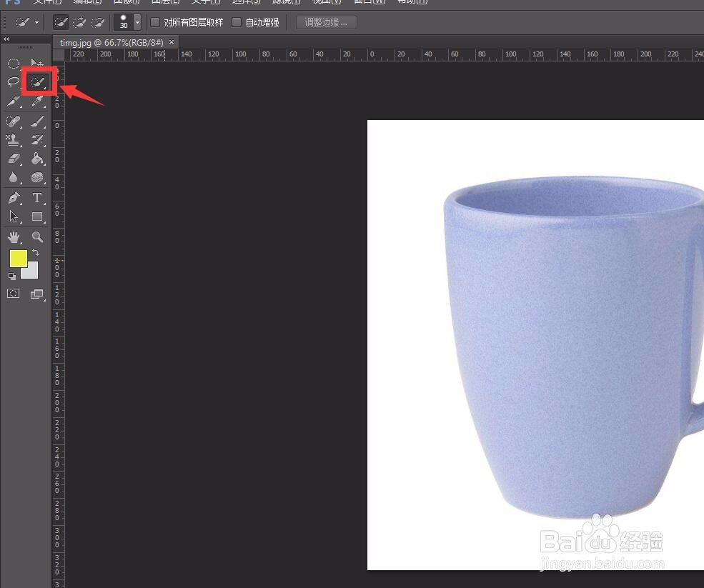Collapse the toolbox with double-arrow icon

click(6, 39)
